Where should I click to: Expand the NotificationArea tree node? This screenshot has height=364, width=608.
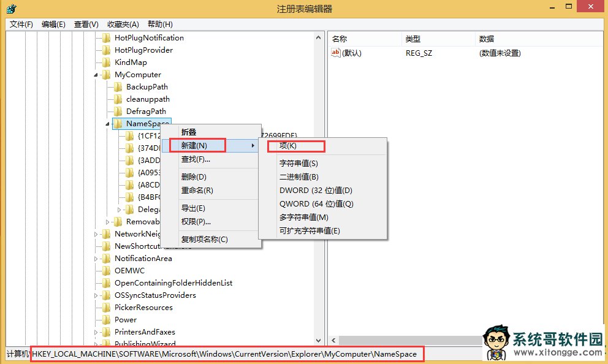(x=96, y=259)
